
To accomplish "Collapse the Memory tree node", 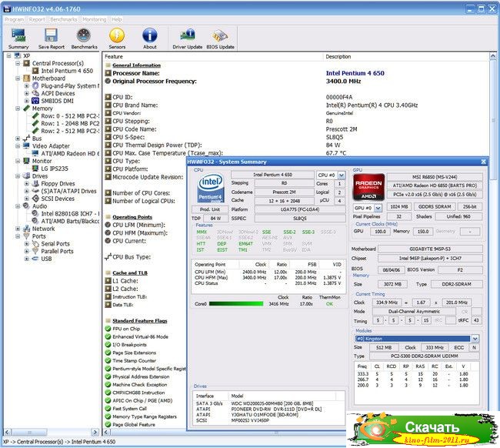I will [x=18, y=109].
